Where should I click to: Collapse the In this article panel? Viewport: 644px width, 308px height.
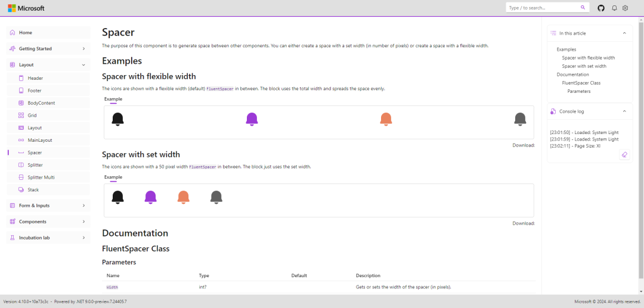(x=624, y=33)
